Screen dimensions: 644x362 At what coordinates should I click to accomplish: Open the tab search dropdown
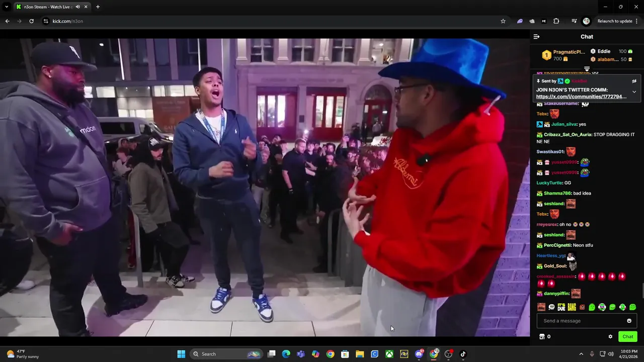point(7,7)
